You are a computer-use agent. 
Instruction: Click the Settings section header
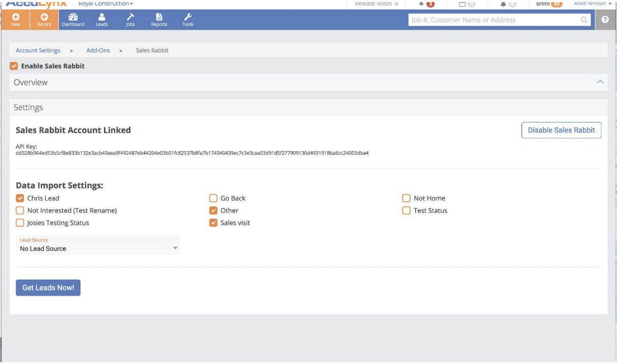pos(308,107)
